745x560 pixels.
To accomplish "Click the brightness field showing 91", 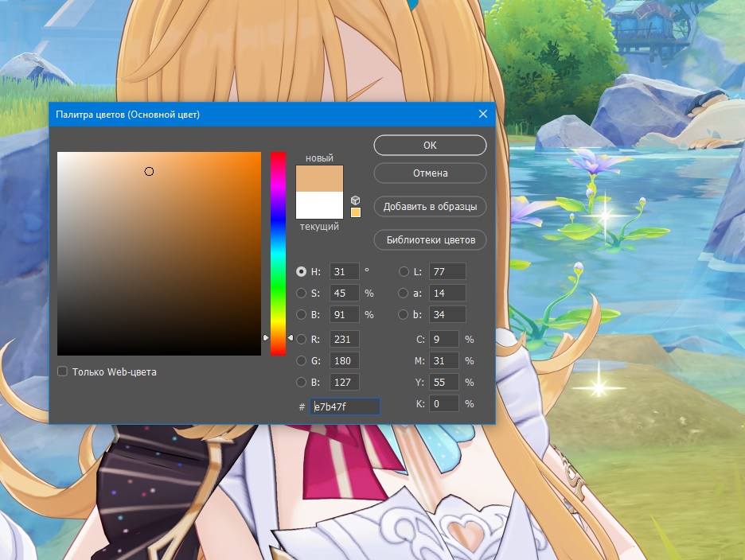I will click(x=345, y=314).
